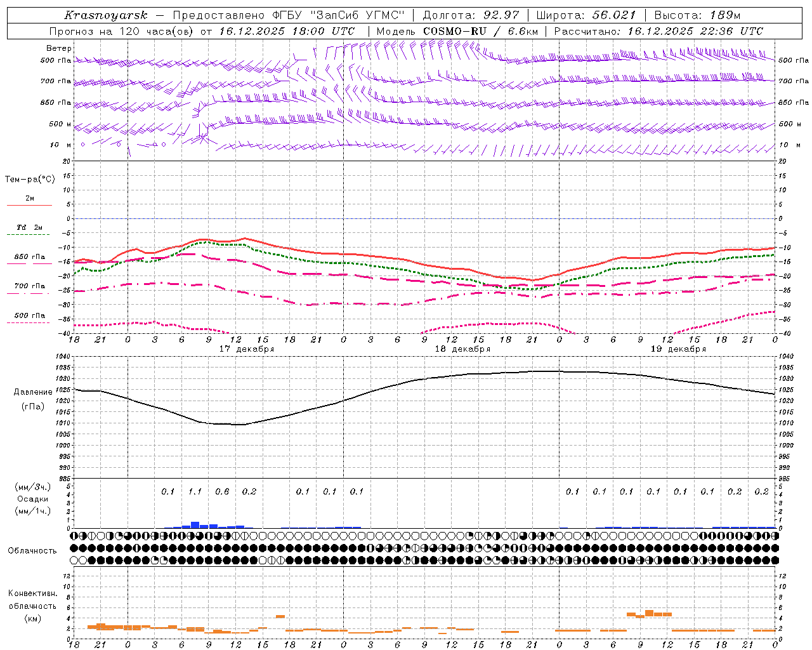This screenshot has height=650, width=812.
Task: Click the '(км)' unit label under convective cloudiness
Action: coord(33,618)
